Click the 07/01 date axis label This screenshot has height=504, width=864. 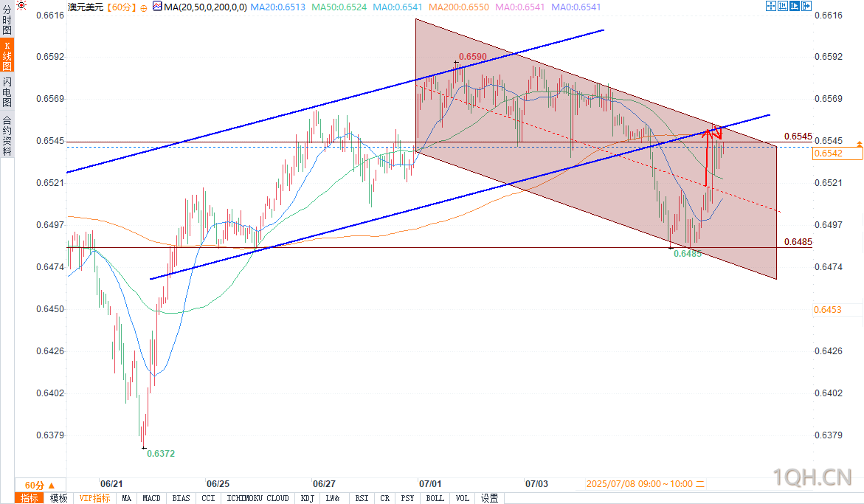coord(430,484)
